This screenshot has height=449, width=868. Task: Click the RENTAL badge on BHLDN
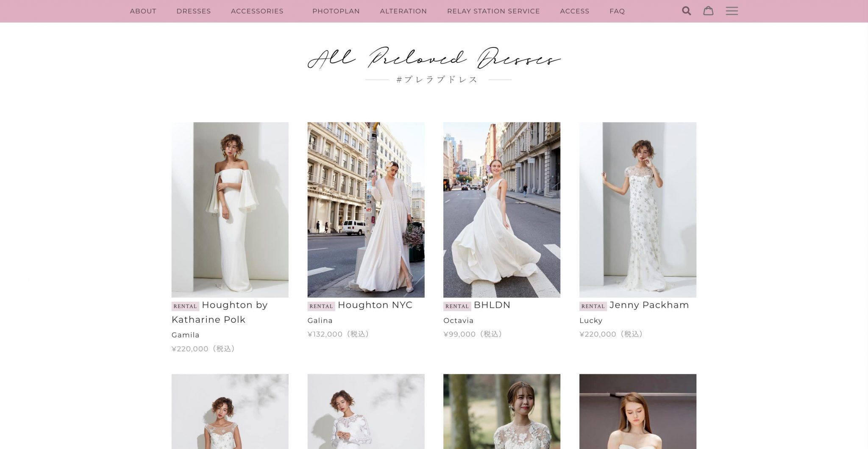pos(457,306)
